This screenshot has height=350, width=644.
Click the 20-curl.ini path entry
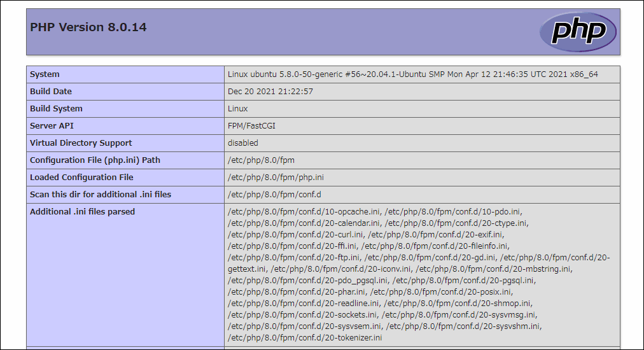pos(297,235)
